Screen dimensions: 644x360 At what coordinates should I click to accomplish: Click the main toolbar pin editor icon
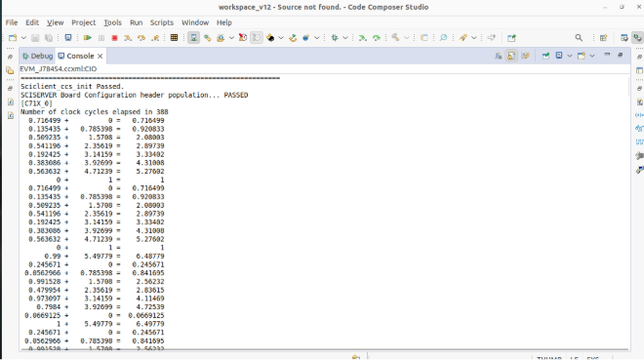(511, 38)
